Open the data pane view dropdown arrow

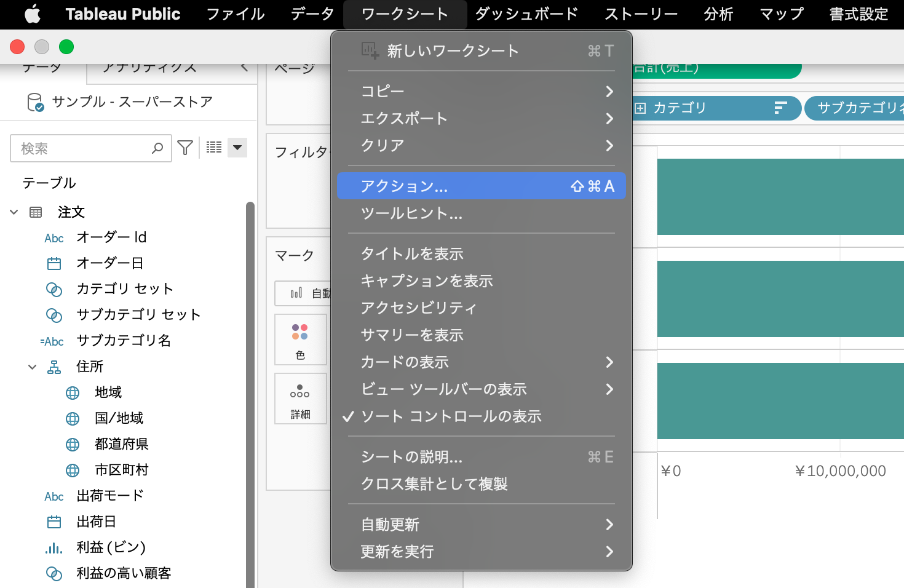[237, 148]
